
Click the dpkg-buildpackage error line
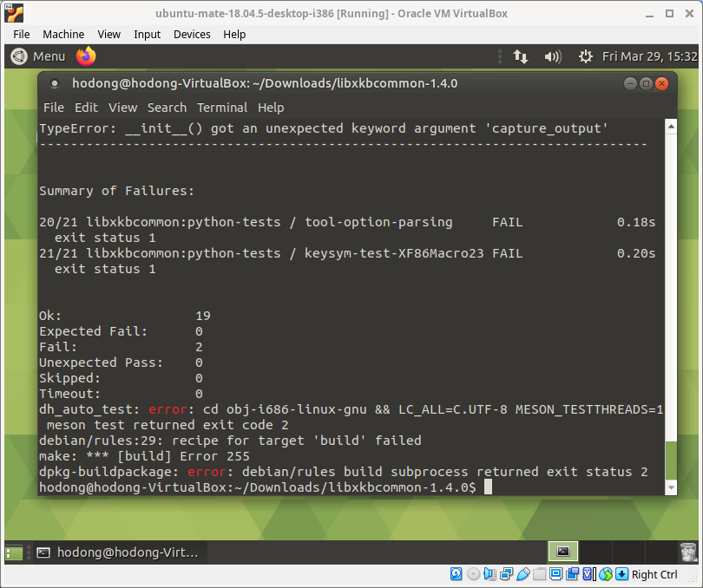344,472
